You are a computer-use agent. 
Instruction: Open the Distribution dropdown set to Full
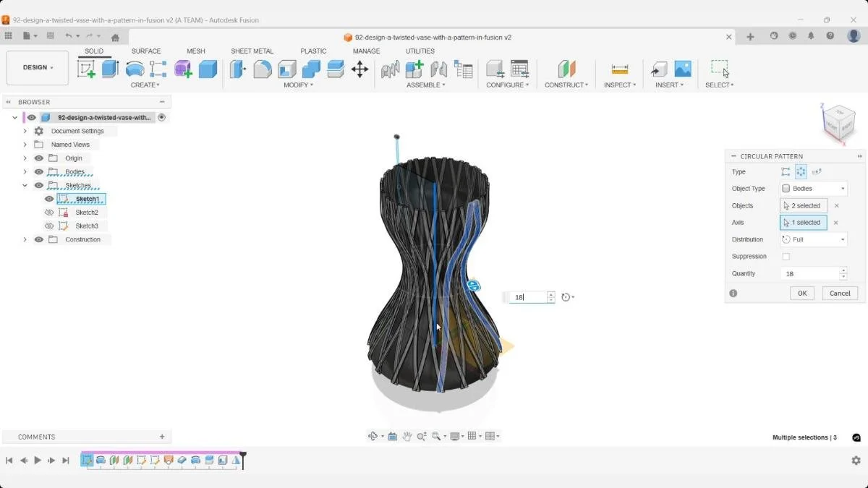(813, 239)
